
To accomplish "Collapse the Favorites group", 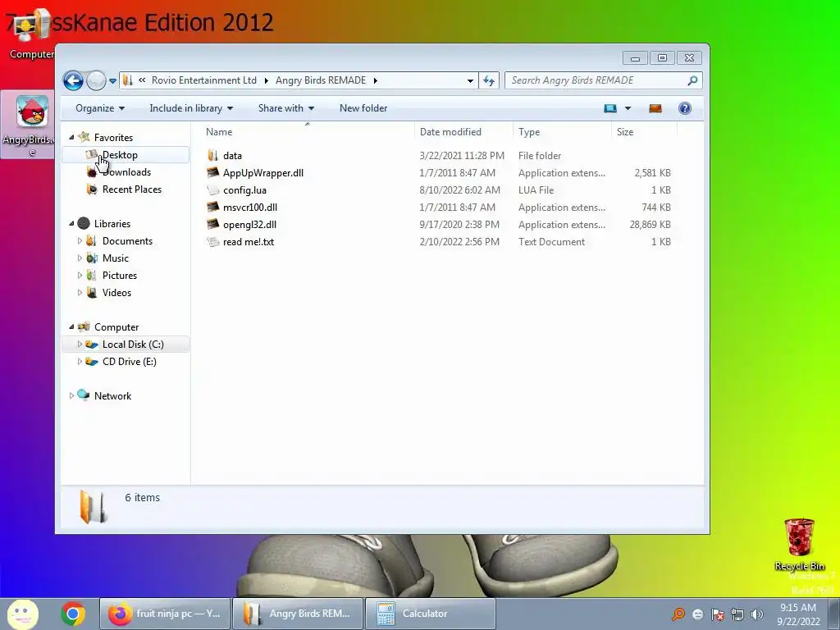I will point(71,138).
